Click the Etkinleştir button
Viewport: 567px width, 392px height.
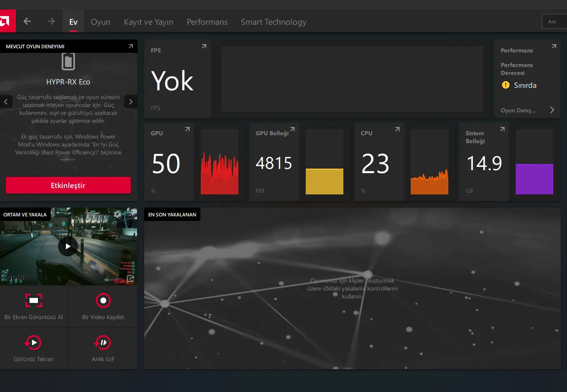point(68,185)
